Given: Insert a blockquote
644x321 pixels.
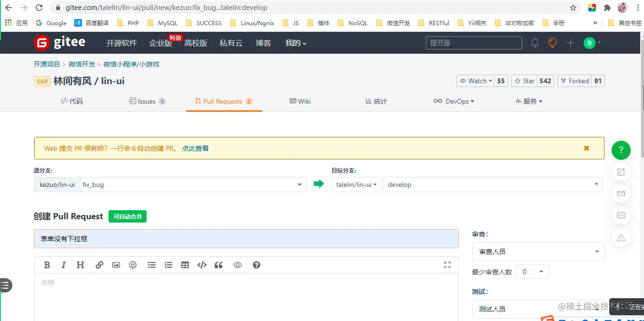Looking at the screenshot, I should 218,265.
